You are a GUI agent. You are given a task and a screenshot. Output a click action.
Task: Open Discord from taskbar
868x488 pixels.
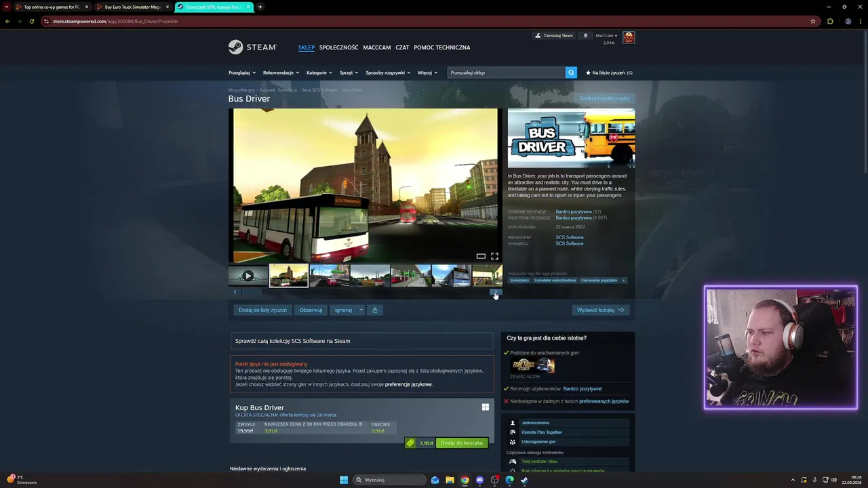479,480
